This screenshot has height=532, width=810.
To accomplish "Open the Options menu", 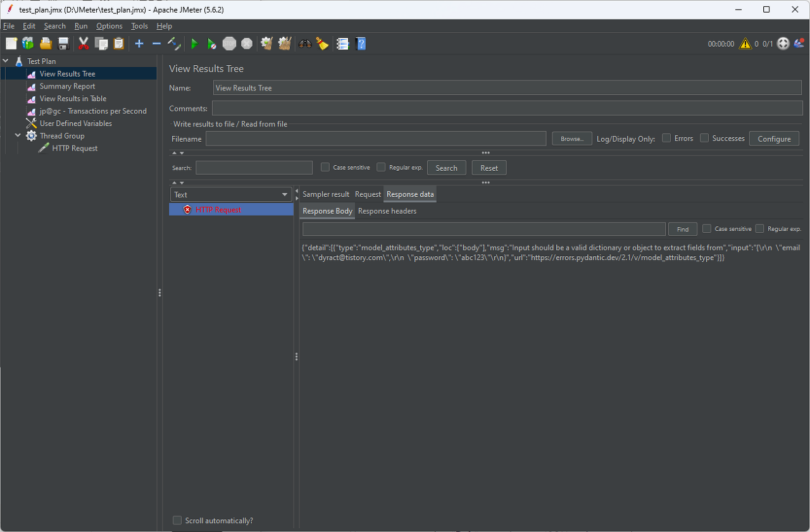I will (x=109, y=26).
